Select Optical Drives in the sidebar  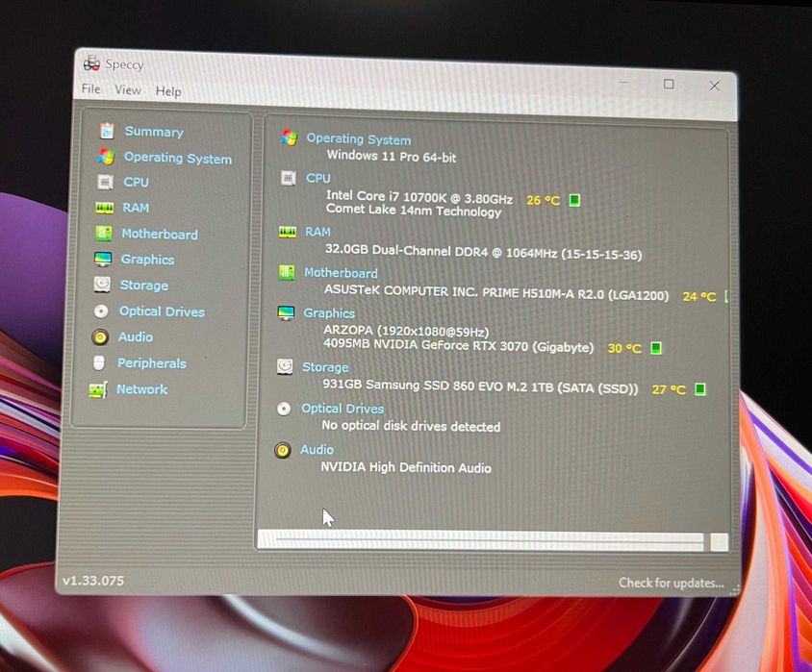(162, 311)
